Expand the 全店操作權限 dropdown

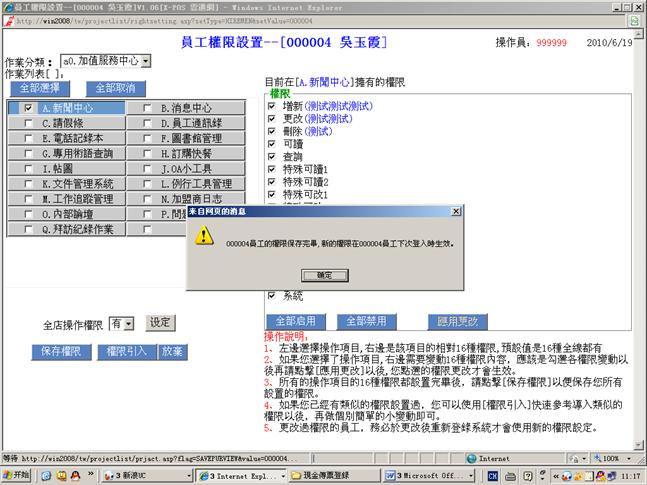click(x=128, y=323)
